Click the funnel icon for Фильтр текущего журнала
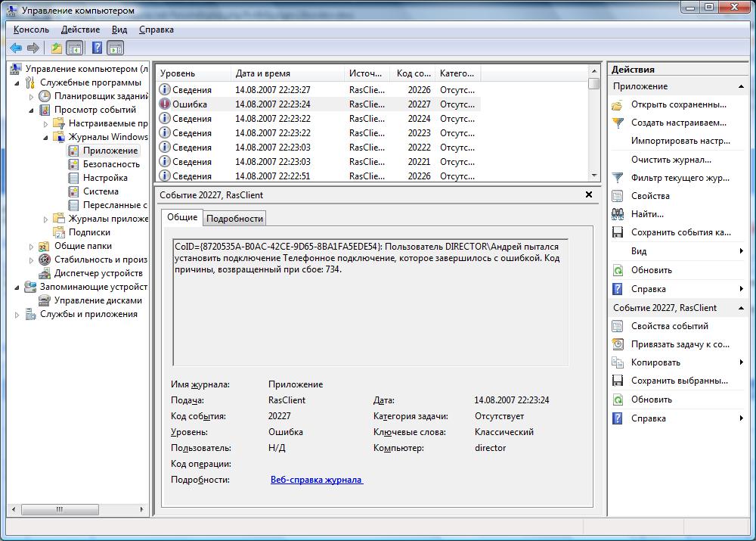Viewport: 756px width, 541px height. pyautogui.click(x=618, y=178)
